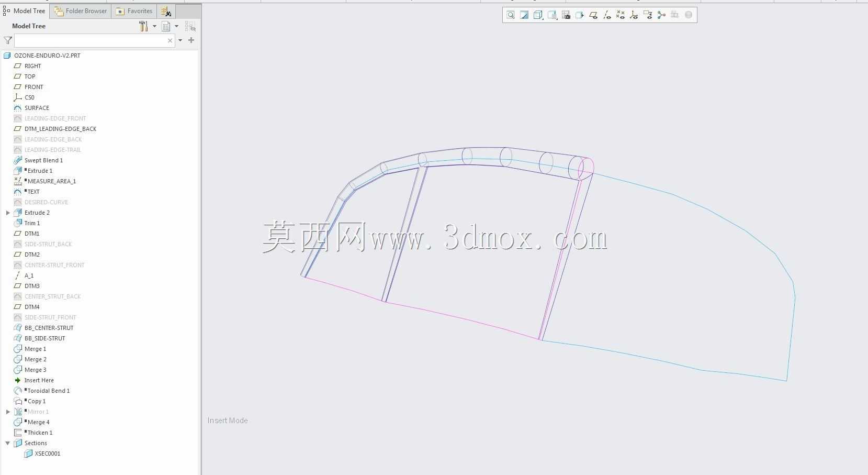Viewport: 868px width, 475px height.
Task: Select BB_SIDE-STRUT feature
Action: pyautogui.click(x=44, y=338)
